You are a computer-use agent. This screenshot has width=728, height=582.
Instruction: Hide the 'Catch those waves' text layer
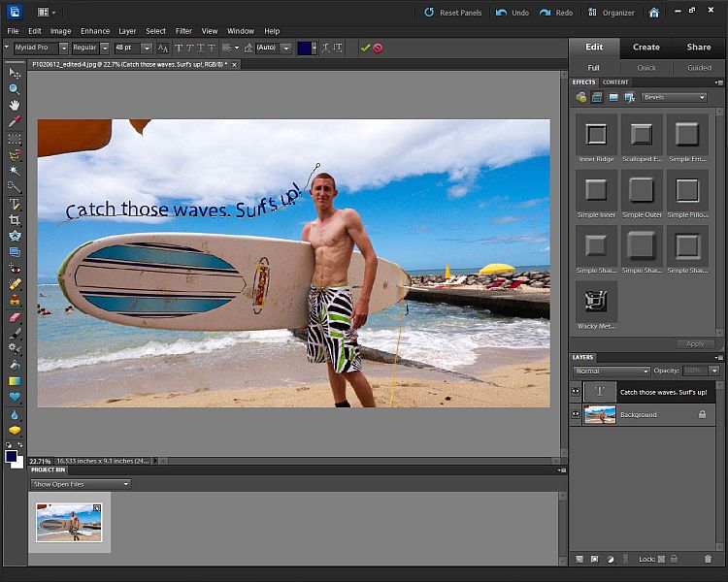click(x=577, y=392)
